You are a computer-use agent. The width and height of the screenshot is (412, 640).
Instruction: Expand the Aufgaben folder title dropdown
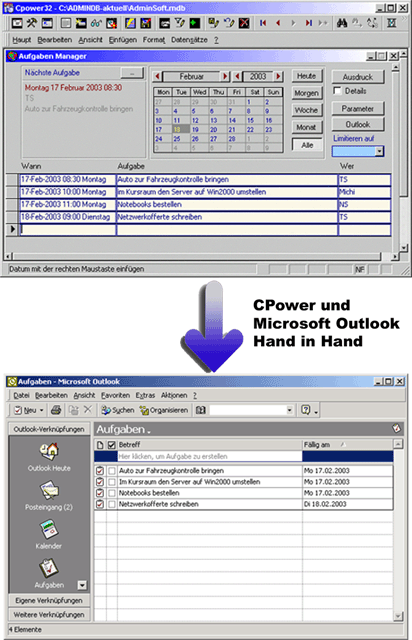click(149, 431)
